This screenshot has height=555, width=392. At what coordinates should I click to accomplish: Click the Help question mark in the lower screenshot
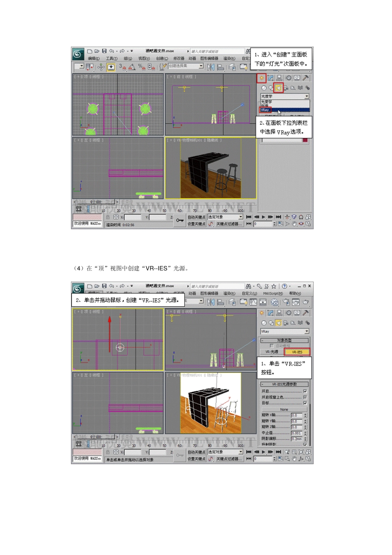click(284, 286)
